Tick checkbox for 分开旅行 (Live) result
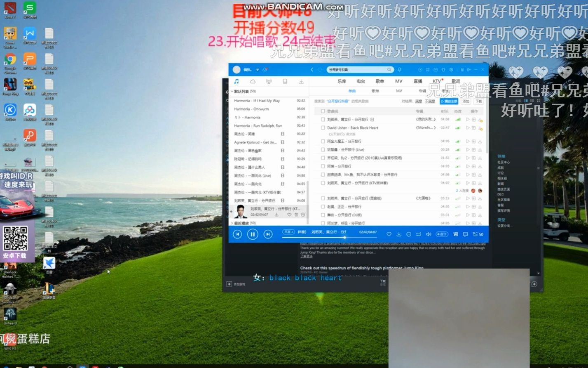This screenshot has height=368, width=588. click(323, 149)
